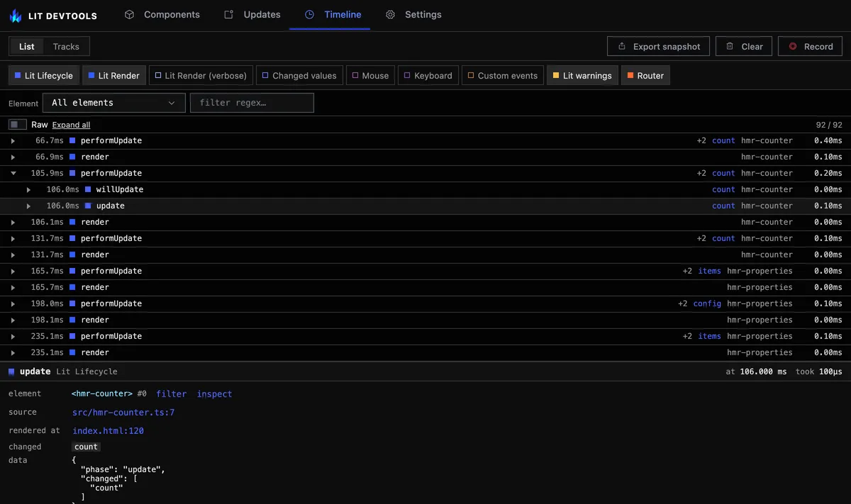Viewport: 851px width, 504px height.
Task: Click the filter regex input field
Action: pos(252,103)
